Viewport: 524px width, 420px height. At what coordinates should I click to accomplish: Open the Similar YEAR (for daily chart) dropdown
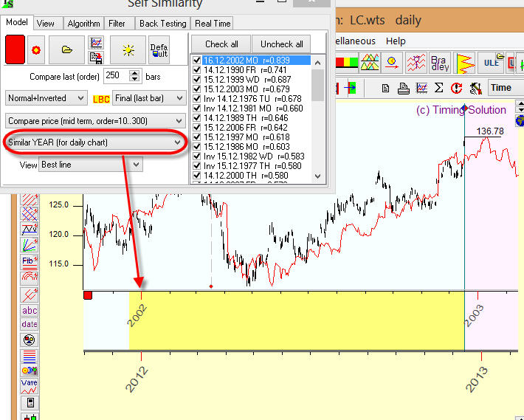pyautogui.click(x=94, y=142)
